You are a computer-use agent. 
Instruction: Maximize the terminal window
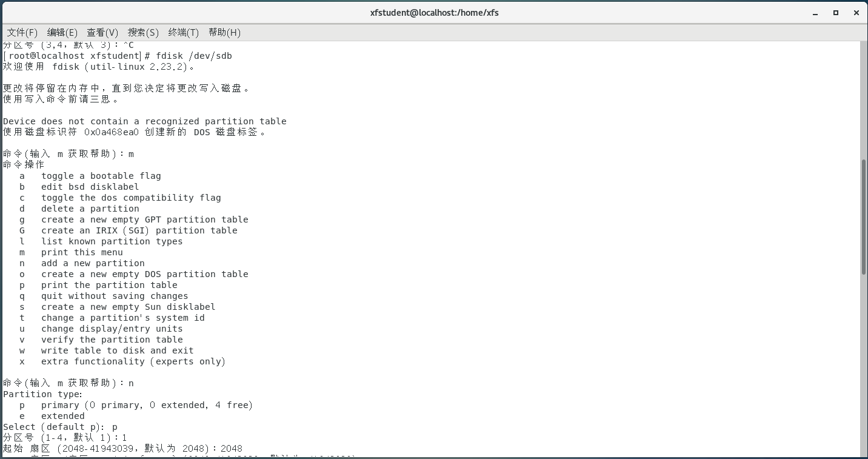point(836,13)
